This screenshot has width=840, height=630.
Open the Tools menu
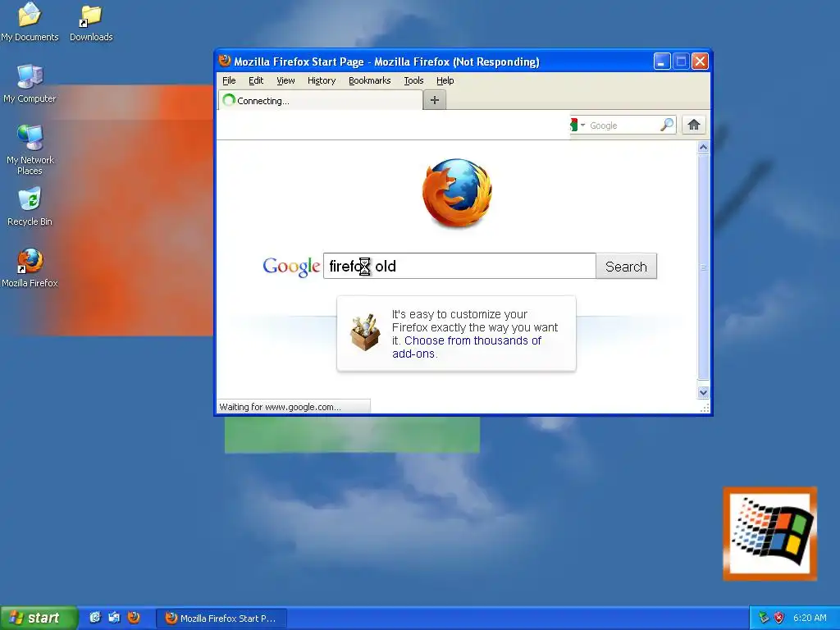tap(413, 80)
